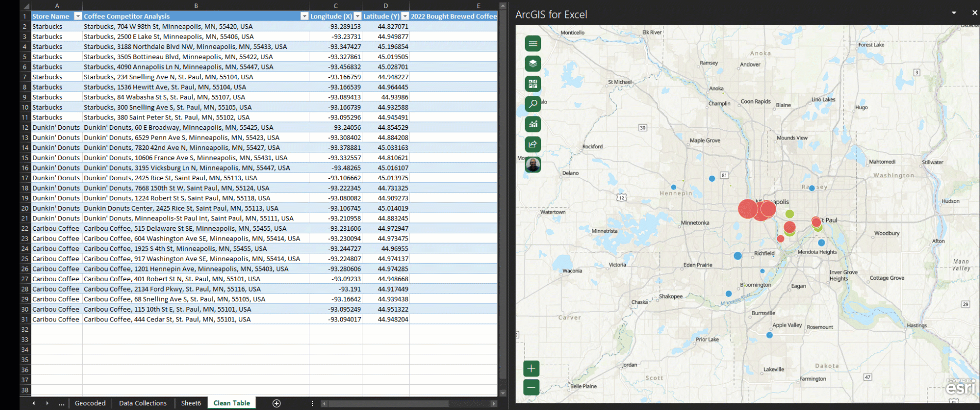Switch to the Geocoded sheet tab
The width and height of the screenshot is (980, 410).
[90, 403]
